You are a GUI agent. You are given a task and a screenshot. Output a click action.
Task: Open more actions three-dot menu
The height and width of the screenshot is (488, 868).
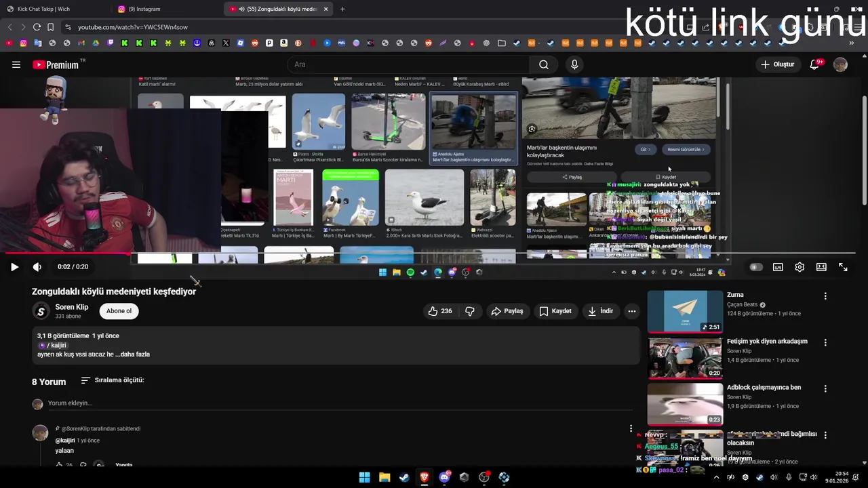click(631, 311)
